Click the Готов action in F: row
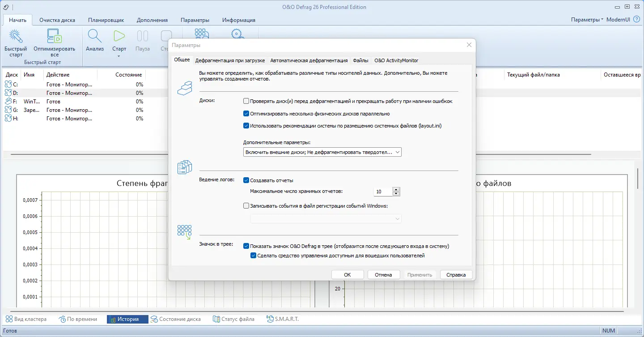 tap(53, 101)
